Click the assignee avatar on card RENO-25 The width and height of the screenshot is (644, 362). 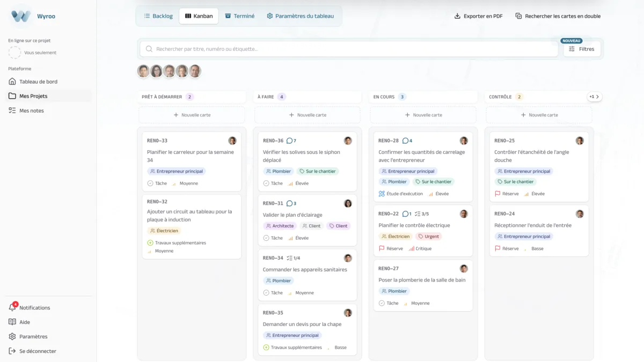[x=580, y=141]
